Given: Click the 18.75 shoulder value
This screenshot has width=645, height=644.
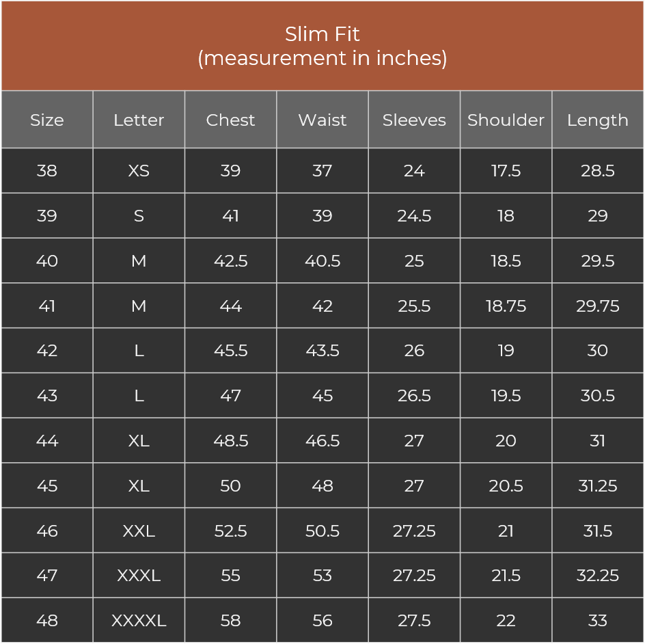Looking at the screenshot, I should (506, 306).
